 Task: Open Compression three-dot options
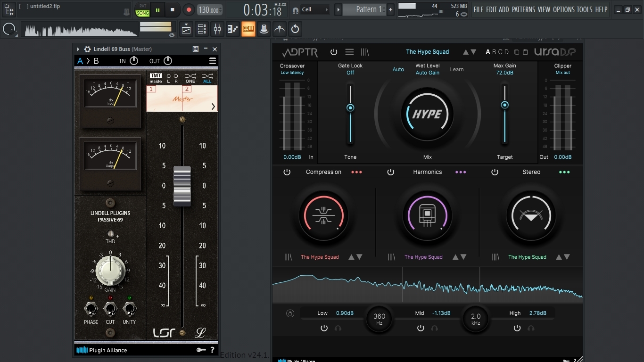point(357,172)
